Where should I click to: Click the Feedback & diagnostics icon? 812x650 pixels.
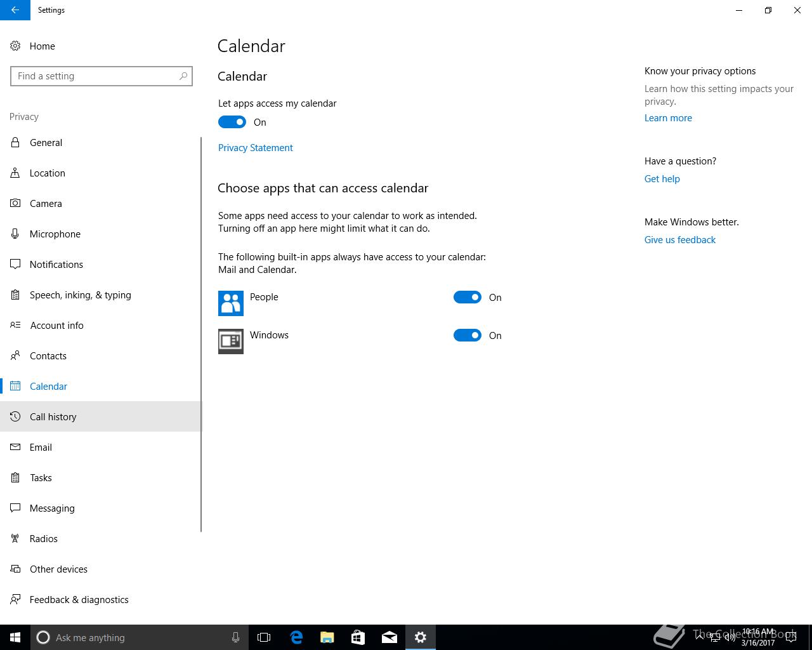[15, 599]
